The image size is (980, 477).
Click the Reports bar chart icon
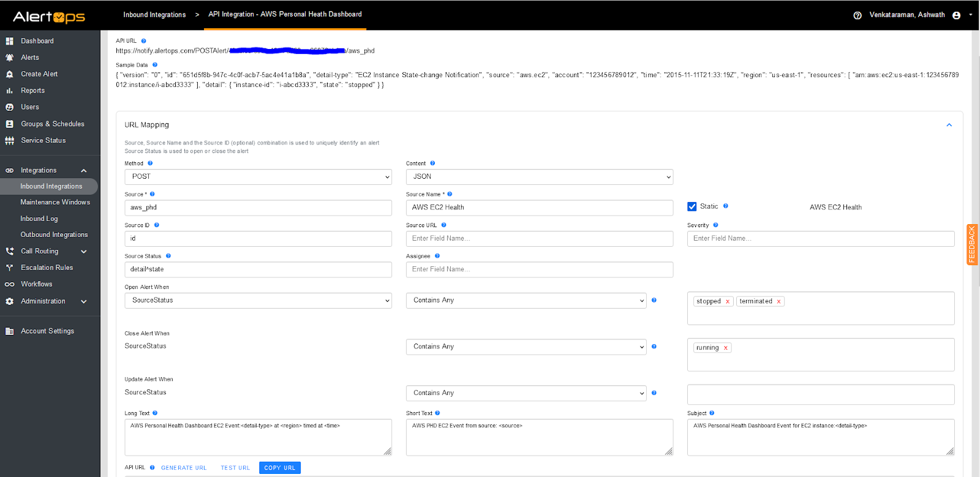click(9, 91)
